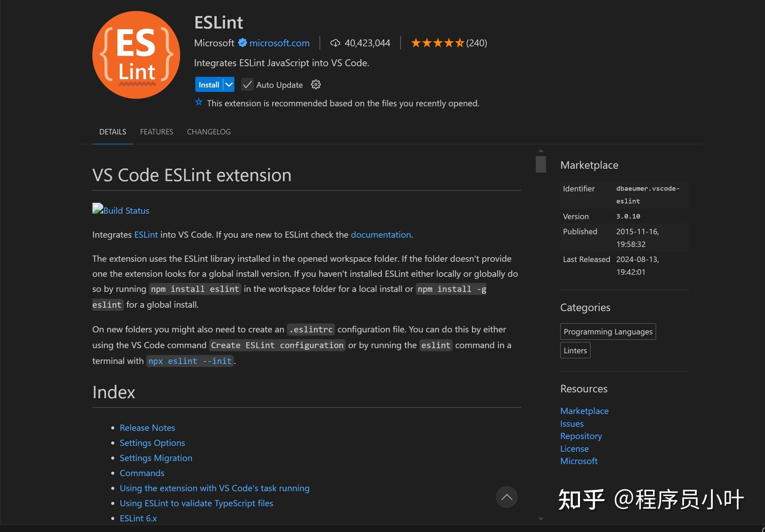The width and height of the screenshot is (765, 532).
Task: Switch to the FEATURES tab
Action: (157, 132)
